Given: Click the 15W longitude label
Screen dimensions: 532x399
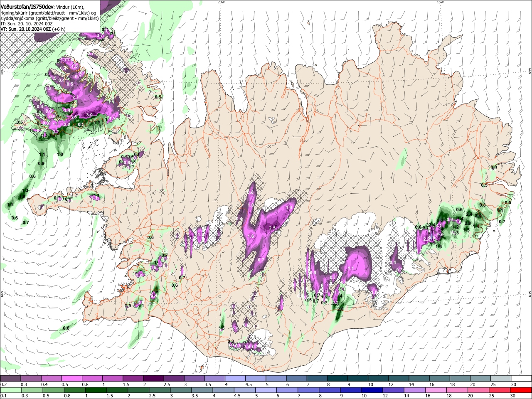Looking at the screenshot, I should pos(440,2).
